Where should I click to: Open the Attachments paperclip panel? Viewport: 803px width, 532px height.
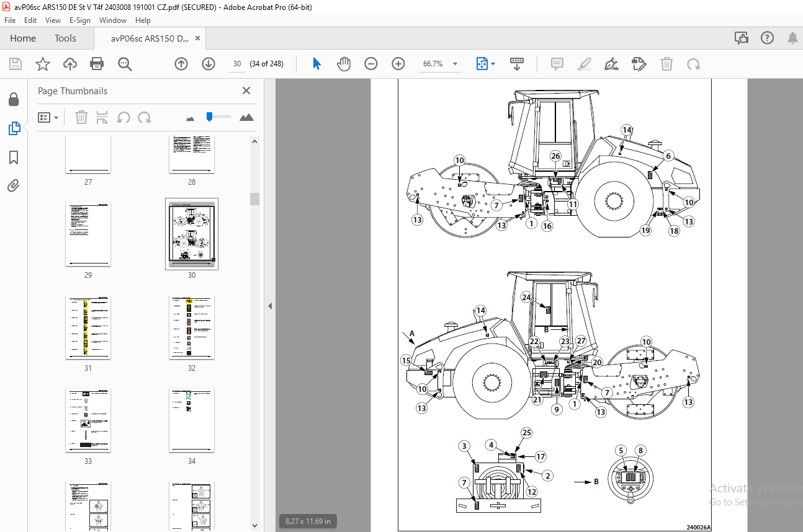(14, 185)
